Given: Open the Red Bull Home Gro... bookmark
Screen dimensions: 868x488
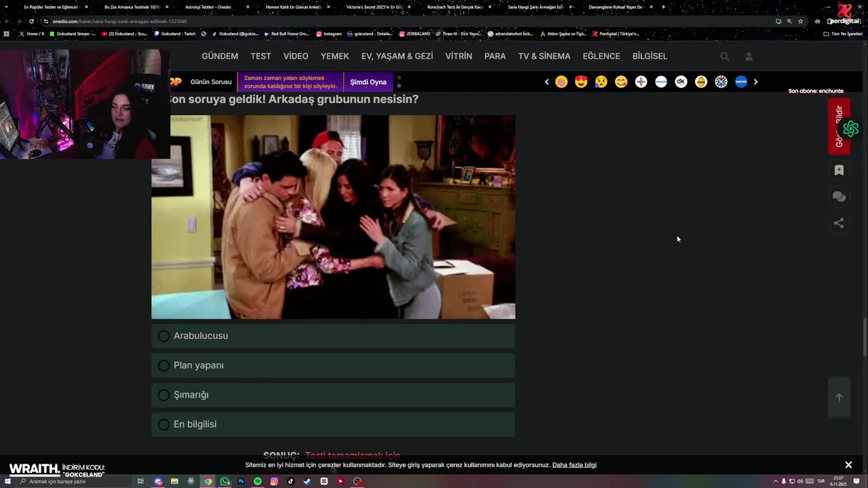Looking at the screenshot, I should [286, 34].
